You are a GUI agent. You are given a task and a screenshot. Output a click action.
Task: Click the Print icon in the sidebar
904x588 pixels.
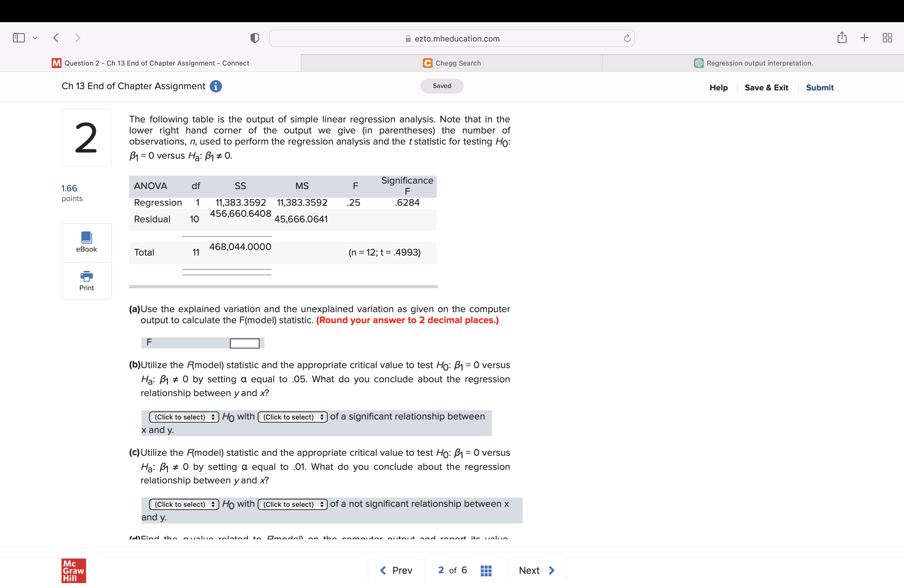tap(87, 281)
